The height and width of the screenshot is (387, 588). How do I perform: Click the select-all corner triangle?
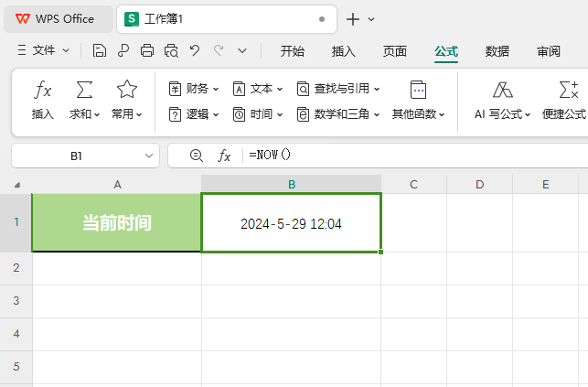pos(16,185)
